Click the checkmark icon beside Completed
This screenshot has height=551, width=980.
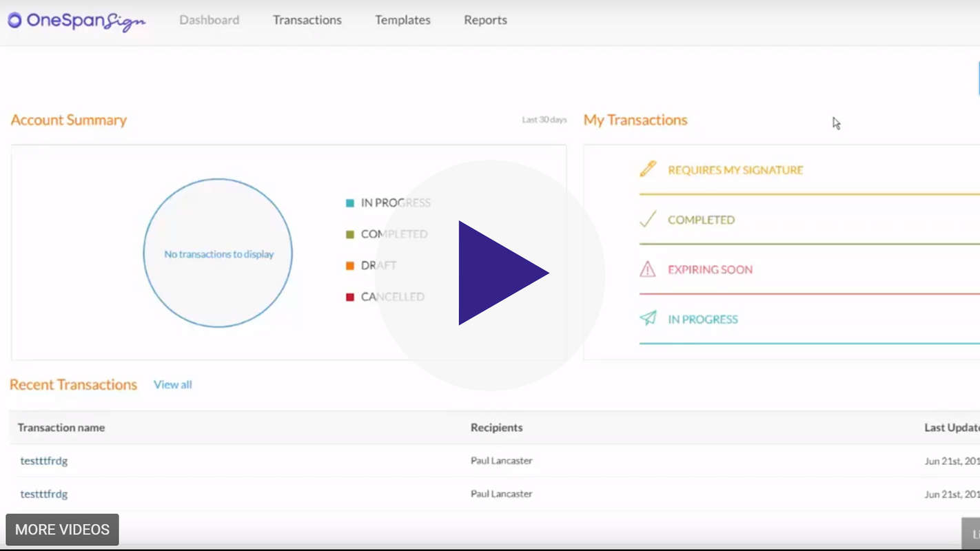click(648, 220)
